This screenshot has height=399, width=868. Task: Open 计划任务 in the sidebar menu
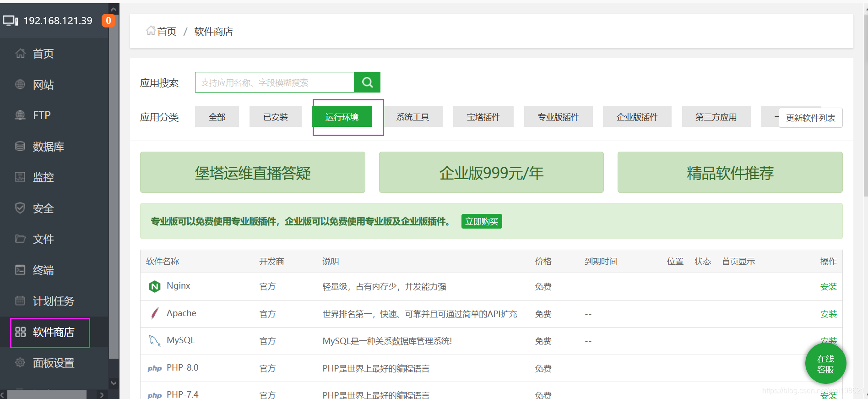54,301
